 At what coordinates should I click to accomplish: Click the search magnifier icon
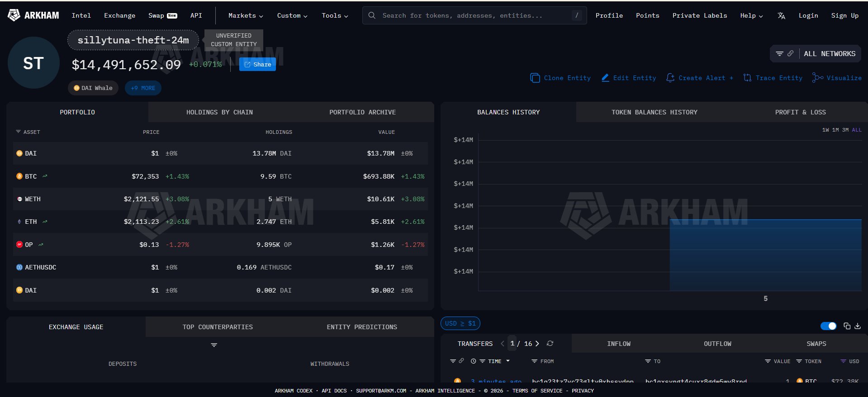[372, 15]
